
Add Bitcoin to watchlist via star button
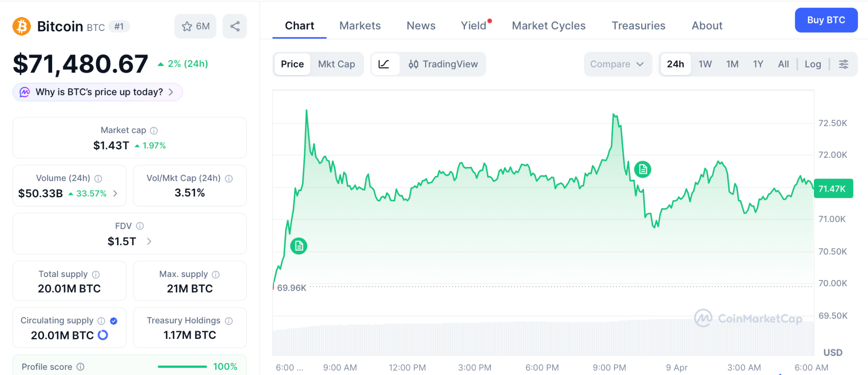click(x=195, y=26)
